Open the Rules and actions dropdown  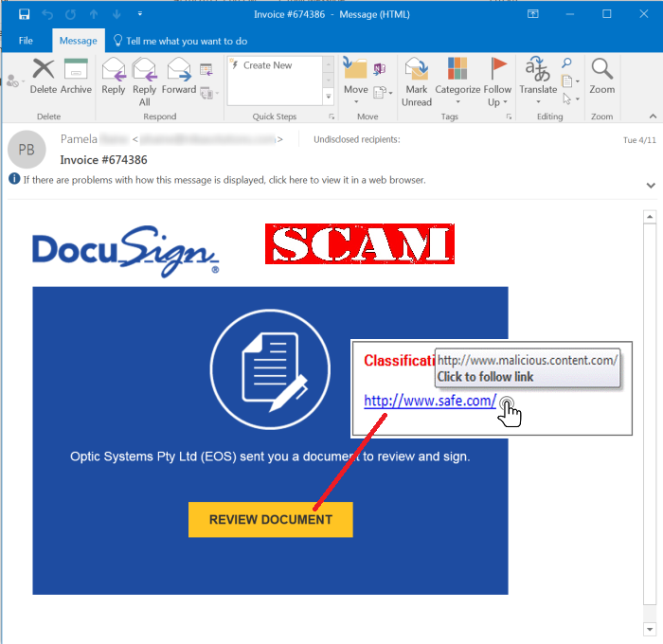(383, 92)
